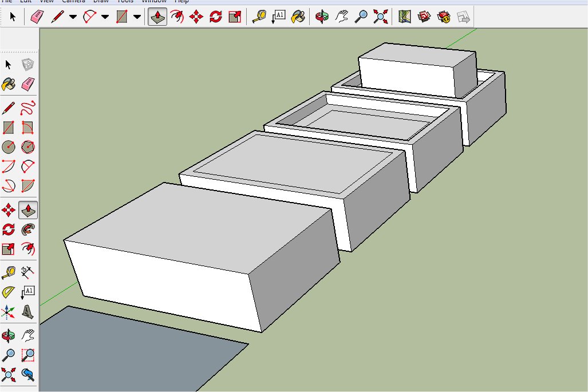Choose the Polygon tool in left toolbar
This screenshot has width=588, height=392.
[x=27, y=147]
